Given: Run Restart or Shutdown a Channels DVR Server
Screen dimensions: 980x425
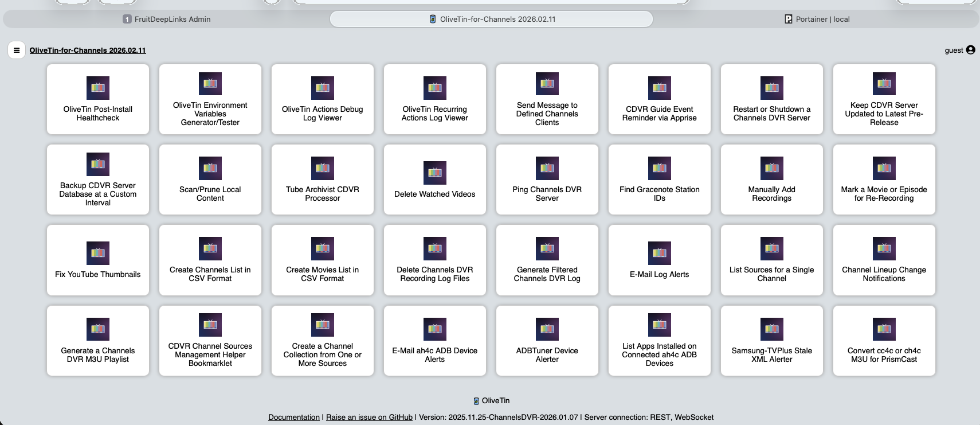Looking at the screenshot, I should coord(771,100).
